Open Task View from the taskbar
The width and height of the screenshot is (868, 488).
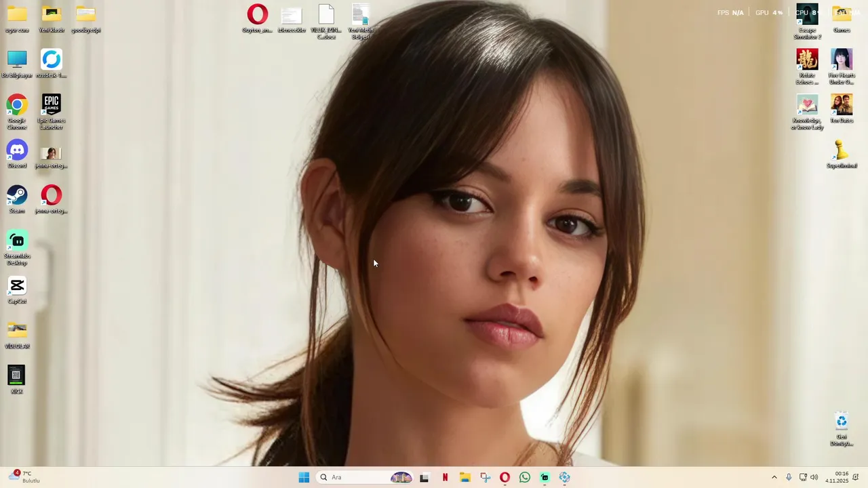[424, 477]
